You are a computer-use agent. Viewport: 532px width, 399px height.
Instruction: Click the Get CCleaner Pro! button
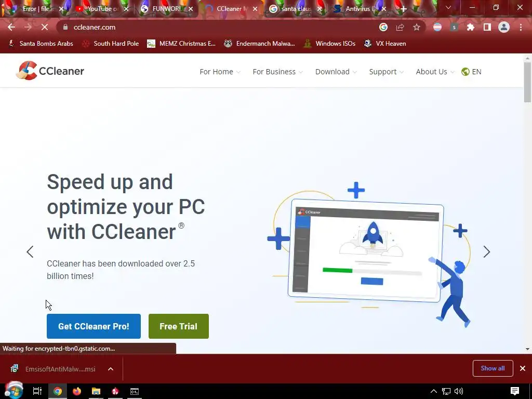tap(94, 326)
